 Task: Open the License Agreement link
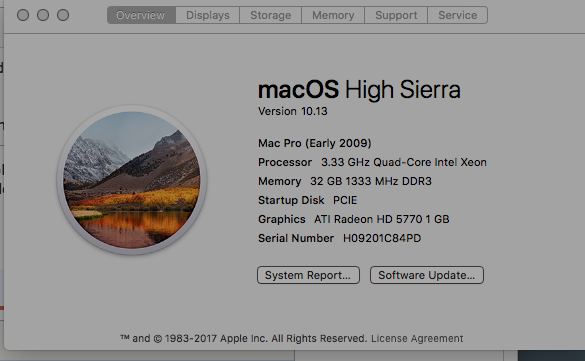coord(417,338)
